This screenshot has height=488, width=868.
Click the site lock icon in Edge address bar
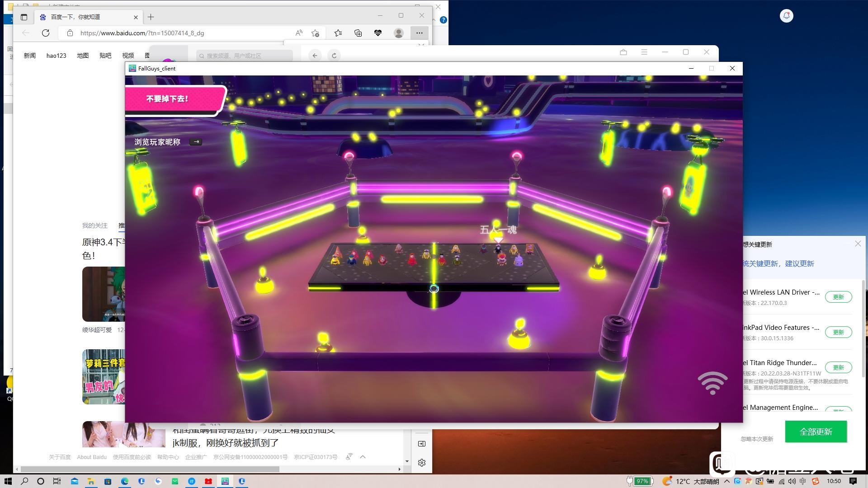pyautogui.click(x=70, y=33)
